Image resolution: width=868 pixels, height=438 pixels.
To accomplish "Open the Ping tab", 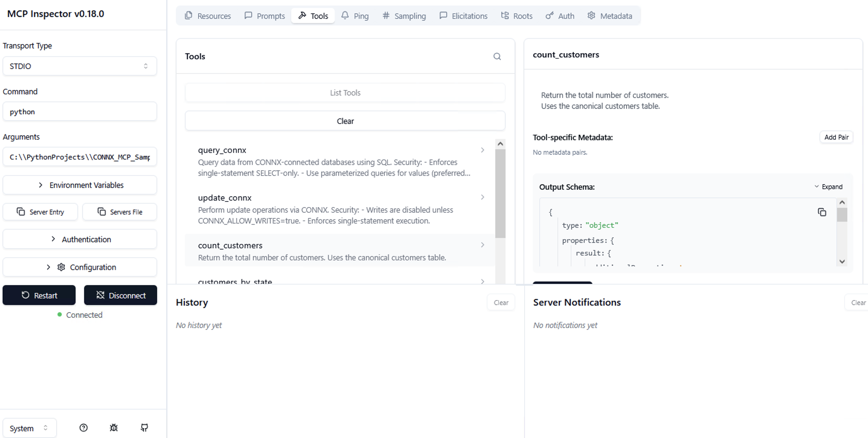I will point(355,16).
